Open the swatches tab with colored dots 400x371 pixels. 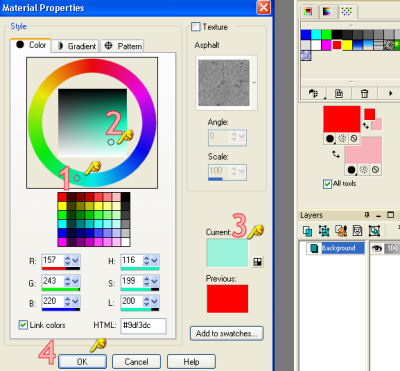tap(347, 12)
